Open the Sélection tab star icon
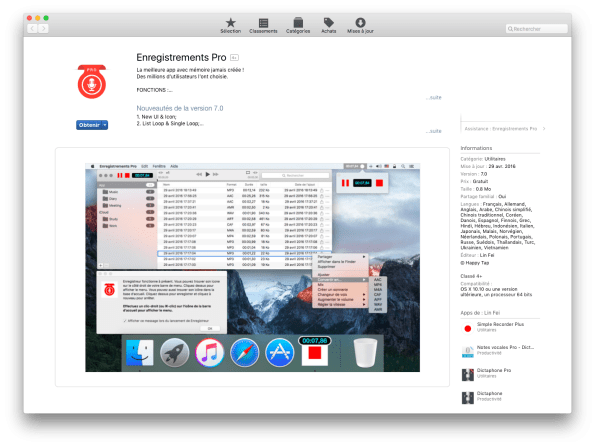This screenshot has height=447, width=595. click(230, 23)
